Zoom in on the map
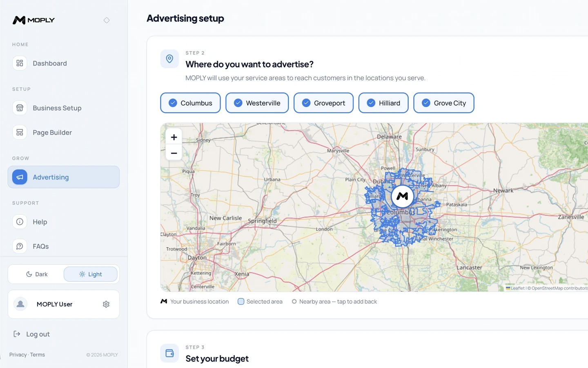This screenshot has height=368, width=588. click(x=174, y=137)
